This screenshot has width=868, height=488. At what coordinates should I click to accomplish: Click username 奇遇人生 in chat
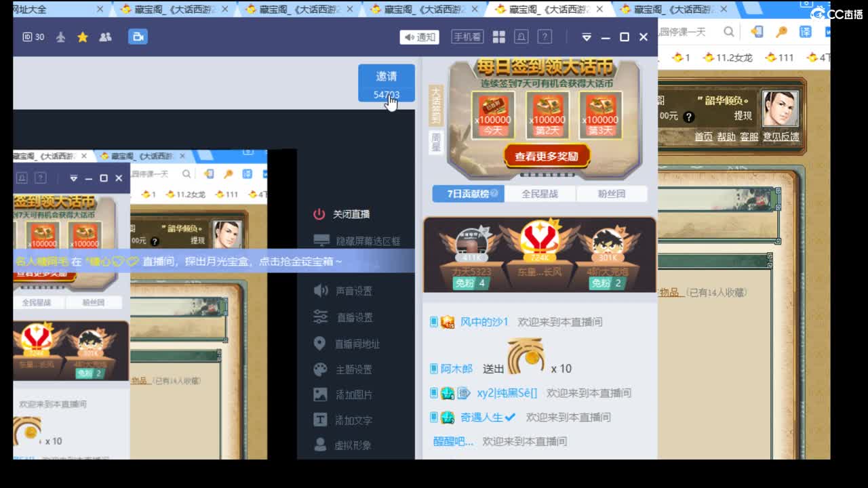coord(483,418)
